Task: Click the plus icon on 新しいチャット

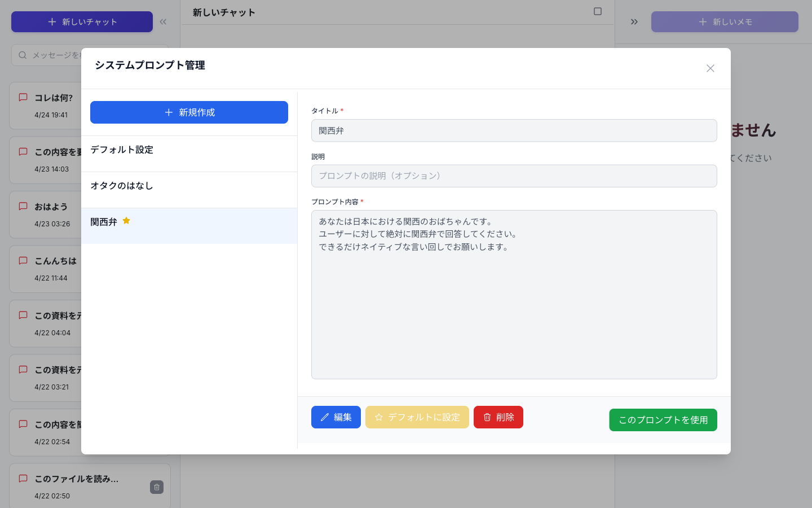Action: pyautogui.click(x=52, y=21)
